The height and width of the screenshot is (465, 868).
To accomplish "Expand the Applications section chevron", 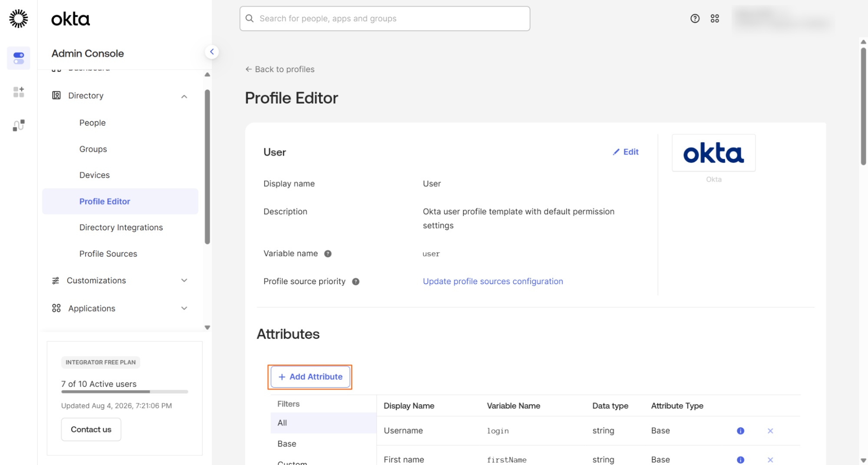I will coord(184,309).
